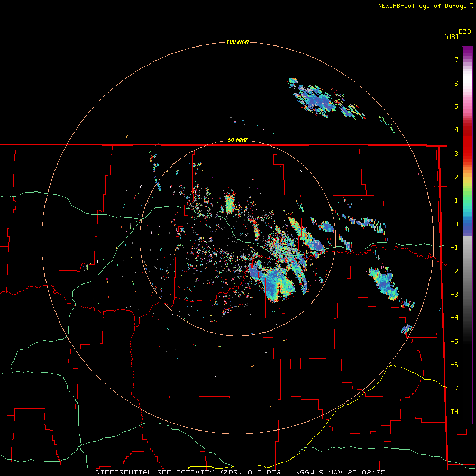The width and height of the screenshot is (476, 476).
Task: Click the TH label on color scale
Action: click(454, 412)
